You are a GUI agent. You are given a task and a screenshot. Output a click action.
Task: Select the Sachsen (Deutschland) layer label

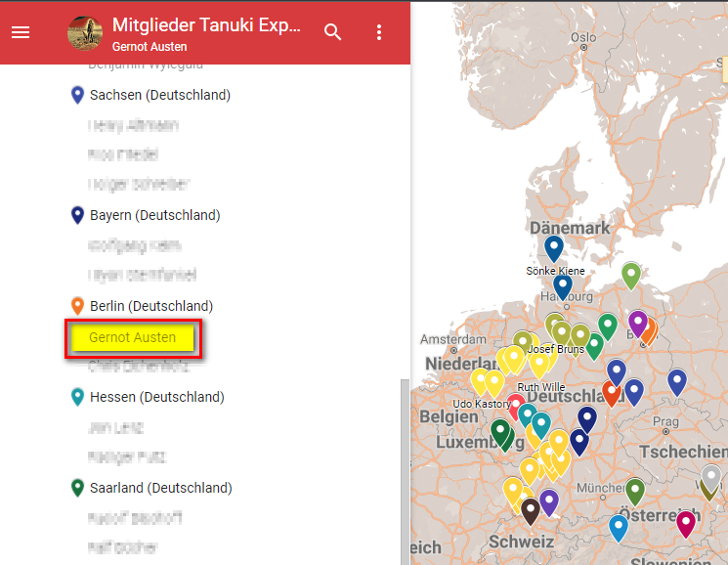coord(160,96)
